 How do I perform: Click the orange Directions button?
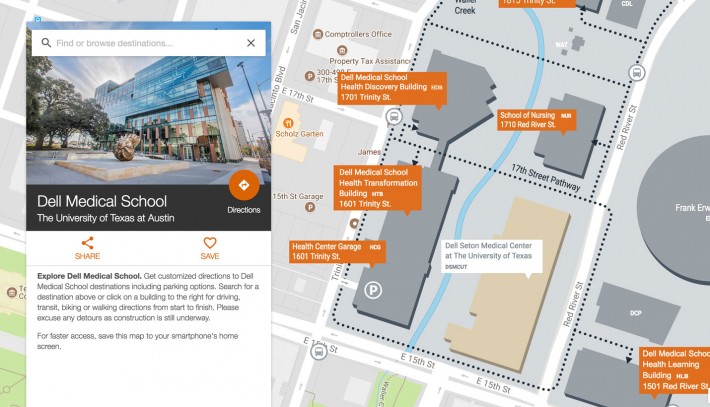tap(244, 186)
